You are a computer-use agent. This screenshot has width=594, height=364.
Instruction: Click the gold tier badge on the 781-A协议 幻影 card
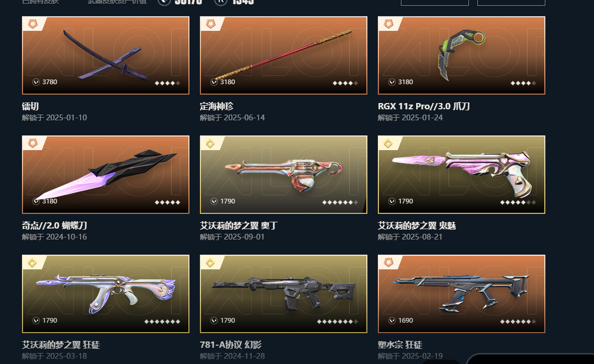pos(210,263)
